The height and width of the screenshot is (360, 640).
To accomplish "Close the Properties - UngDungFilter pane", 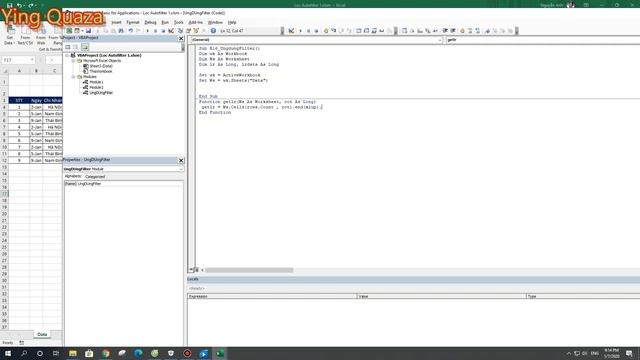I will click(181, 160).
